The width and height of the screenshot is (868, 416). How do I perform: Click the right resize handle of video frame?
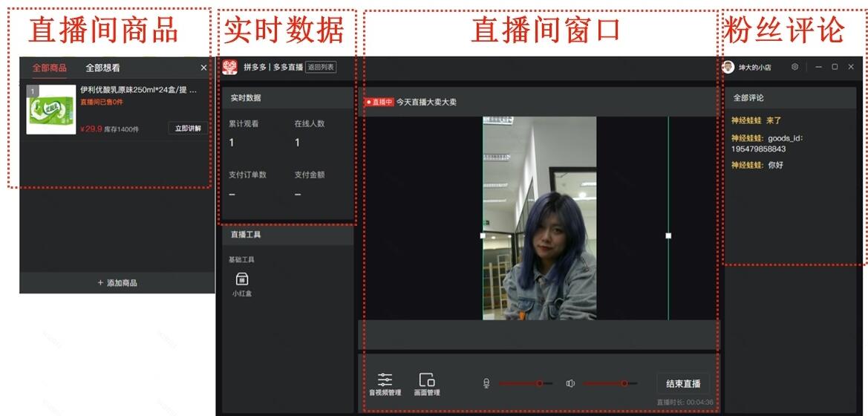point(668,235)
